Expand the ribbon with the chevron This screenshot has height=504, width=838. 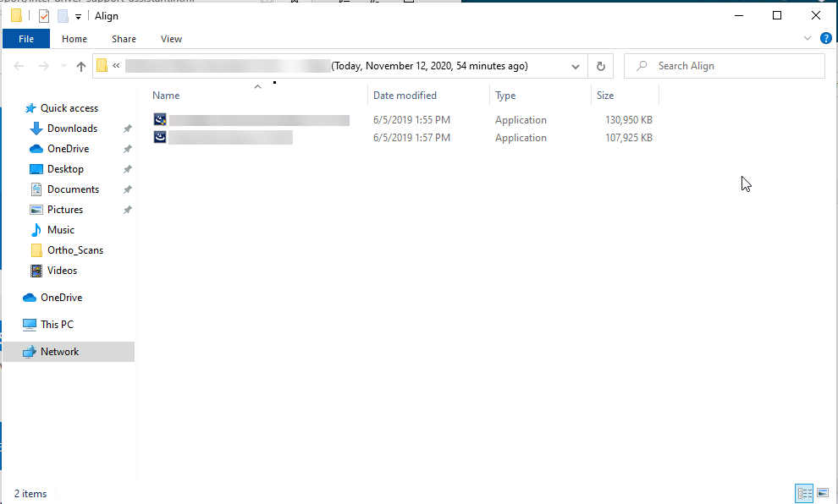click(807, 38)
